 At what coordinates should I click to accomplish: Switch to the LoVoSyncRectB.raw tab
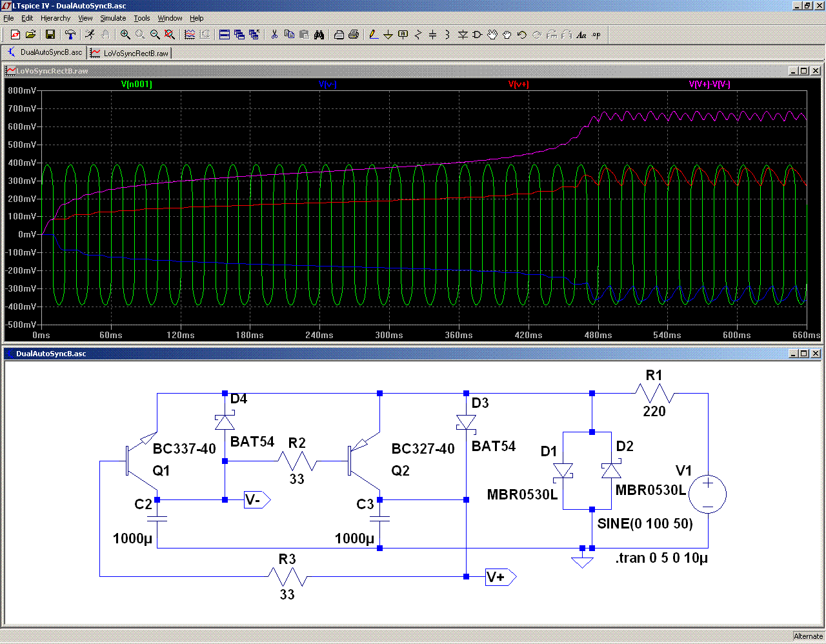(x=130, y=53)
